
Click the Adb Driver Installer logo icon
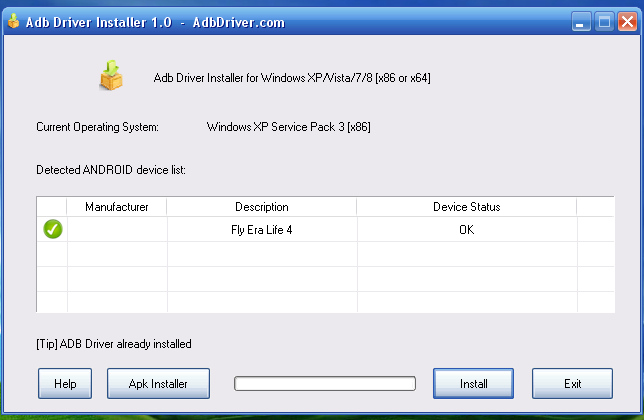[110, 75]
